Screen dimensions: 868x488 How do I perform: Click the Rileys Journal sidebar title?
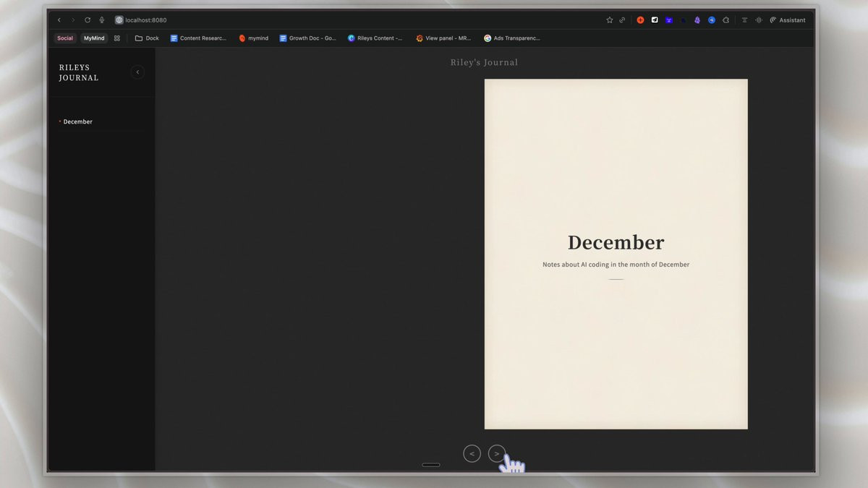79,72
